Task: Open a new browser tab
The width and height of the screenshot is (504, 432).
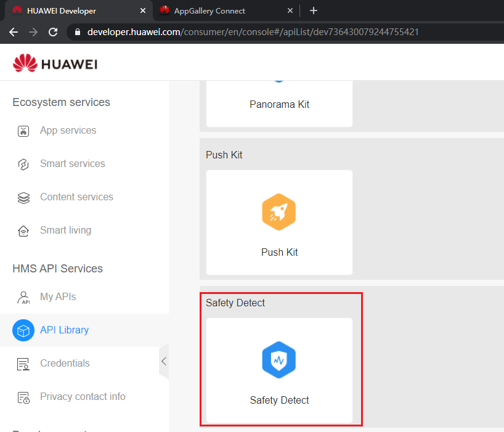Action: [x=314, y=10]
